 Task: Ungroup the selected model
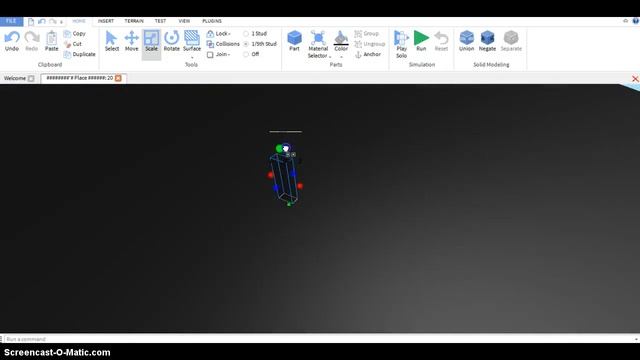(x=369, y=44)
